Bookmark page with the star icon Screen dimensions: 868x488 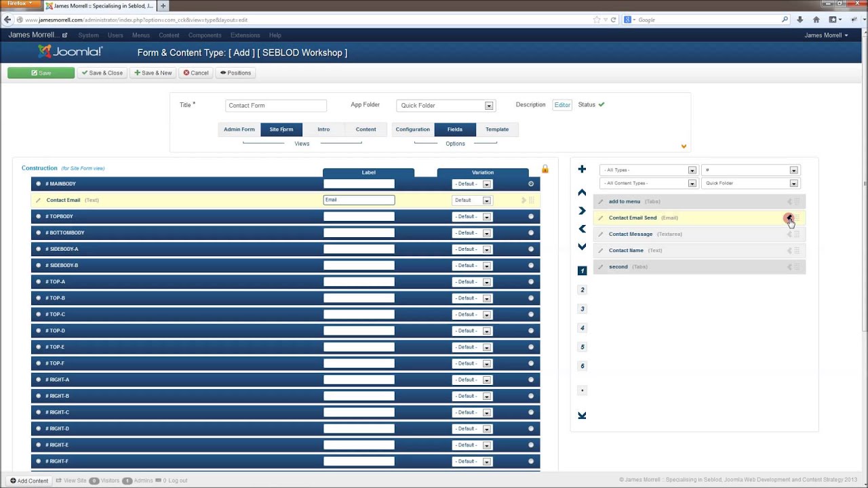coord(597,20)
